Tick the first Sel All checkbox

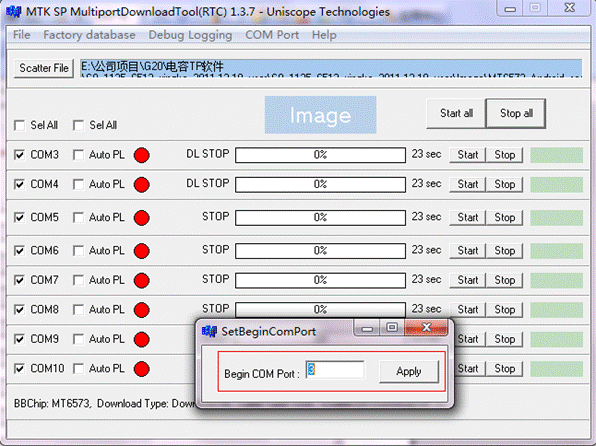click(x=19, y=125)
